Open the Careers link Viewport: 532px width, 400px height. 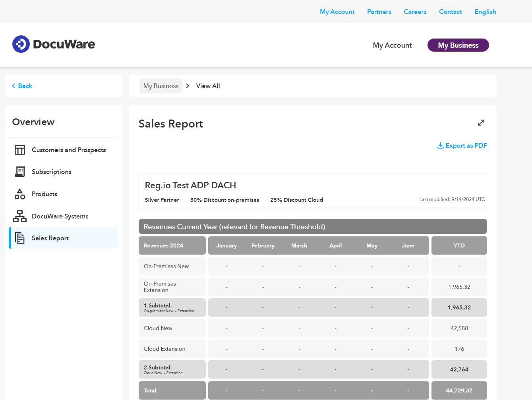pos(415,12)
